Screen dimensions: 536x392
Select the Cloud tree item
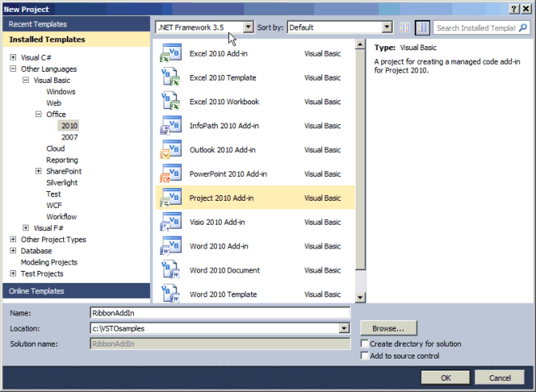coord(55,148)
